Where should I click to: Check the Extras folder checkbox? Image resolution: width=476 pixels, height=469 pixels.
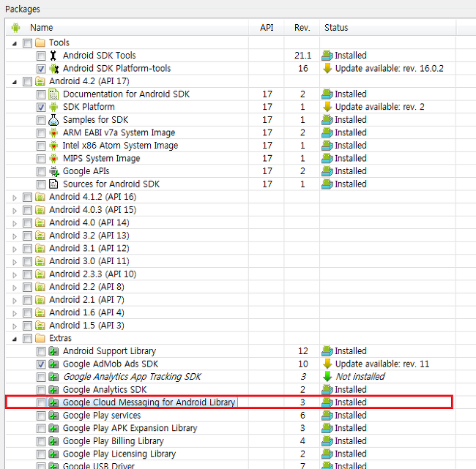[27, 339]
